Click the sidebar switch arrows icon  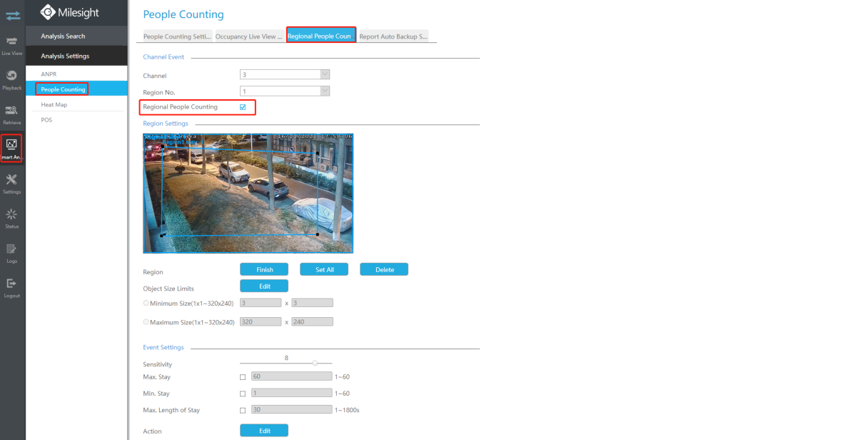click(x=12, y=15)
